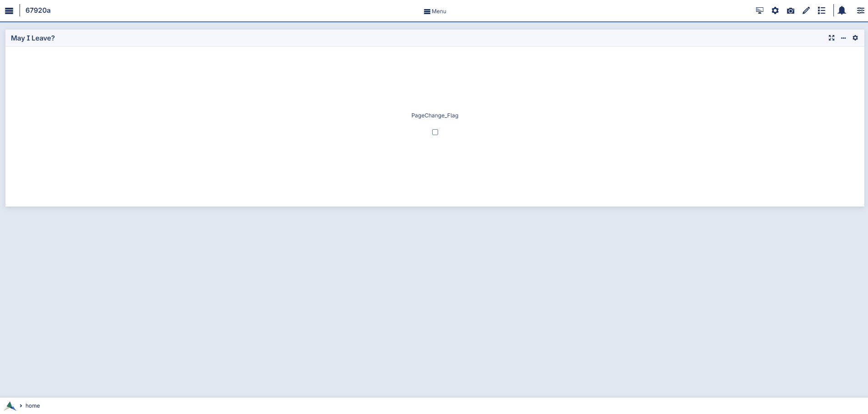This screenshot has height=414, width=868.
Task: Open the center Menu dropdown
Action: [x=435, y=11]
